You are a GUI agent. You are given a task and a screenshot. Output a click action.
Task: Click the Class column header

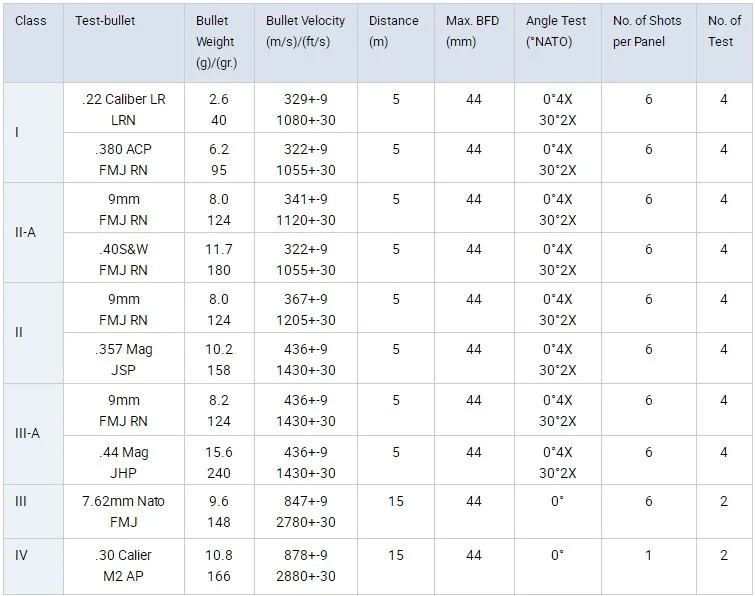coord(31,21)
